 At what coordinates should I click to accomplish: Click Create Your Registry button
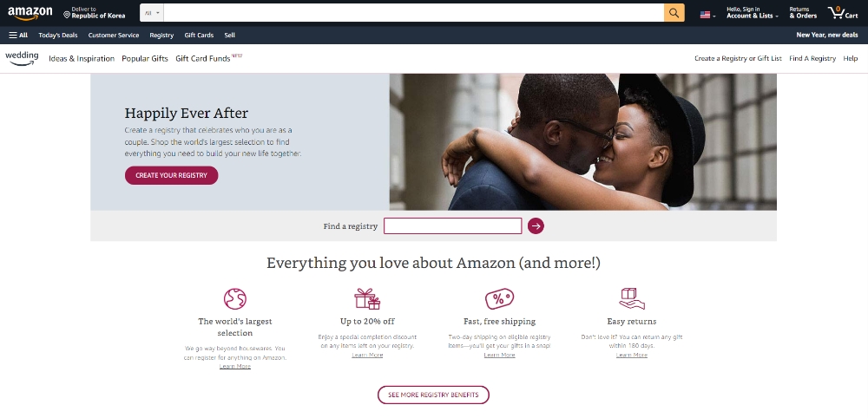pyautogui.click(x=171, y=175)
